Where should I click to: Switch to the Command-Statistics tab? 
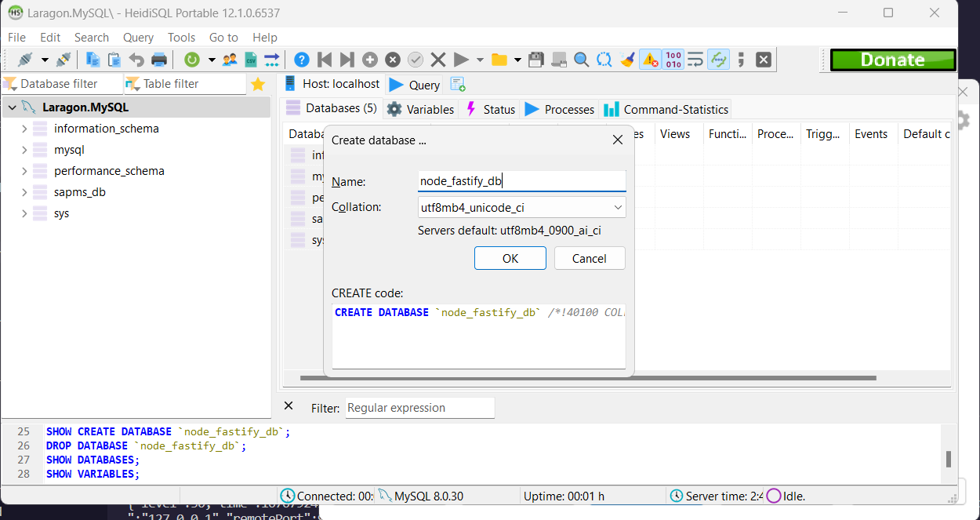tap(666, 110)
